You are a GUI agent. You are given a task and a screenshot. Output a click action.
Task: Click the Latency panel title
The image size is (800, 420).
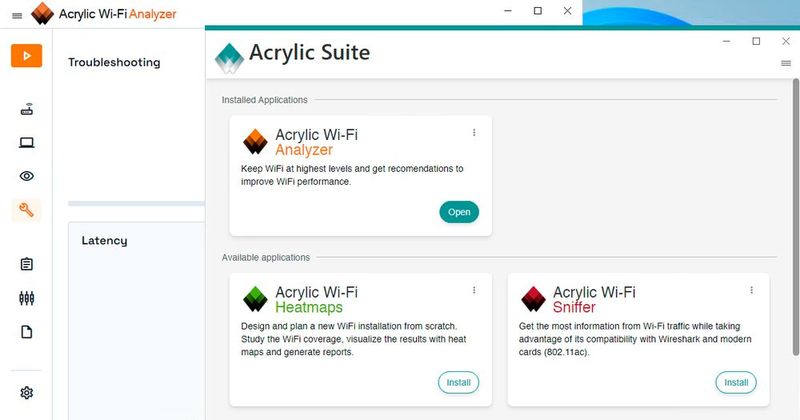tap(105, 240)
